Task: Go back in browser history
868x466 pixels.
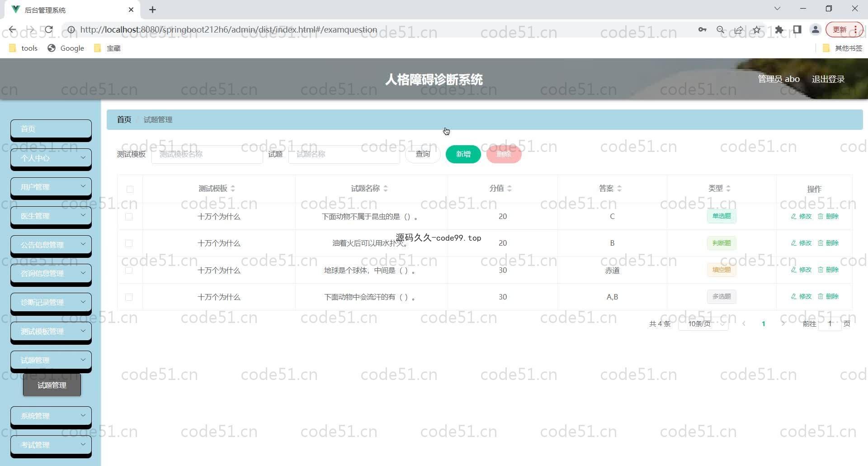Action: tap(12, 30)
